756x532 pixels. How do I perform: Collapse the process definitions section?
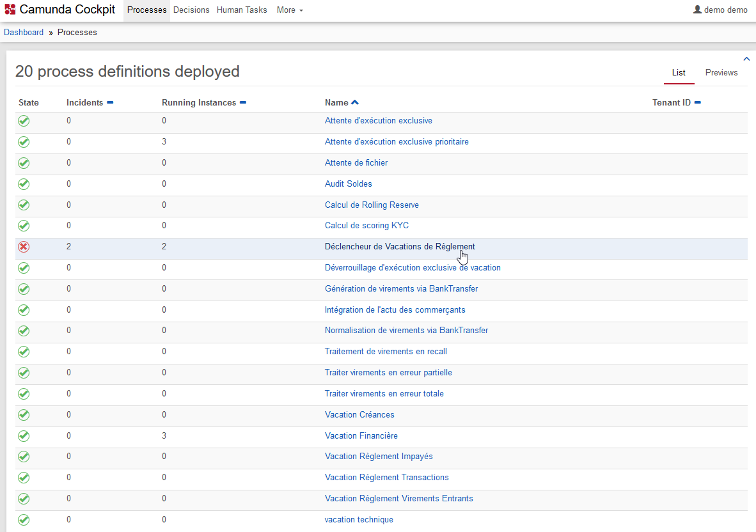point(746,59)
